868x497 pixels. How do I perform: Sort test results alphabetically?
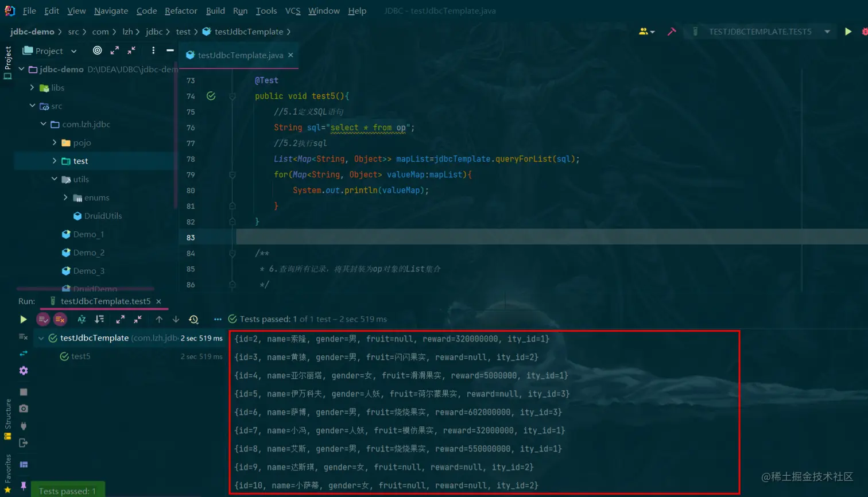[82, 319]
